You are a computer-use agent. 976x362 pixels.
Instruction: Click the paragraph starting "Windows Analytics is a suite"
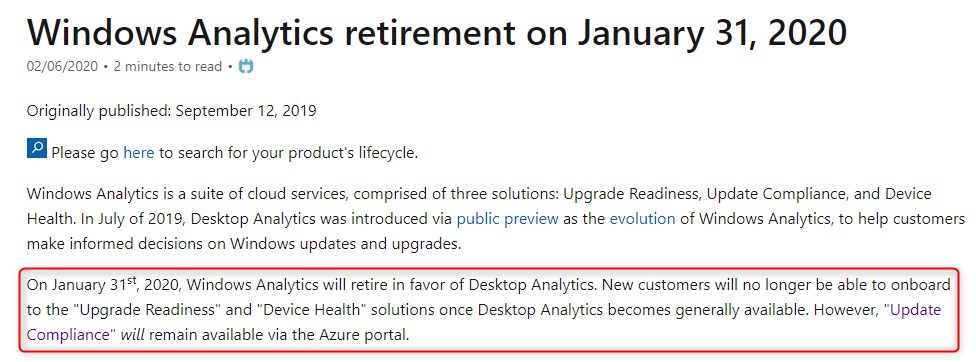click(495, 218)
